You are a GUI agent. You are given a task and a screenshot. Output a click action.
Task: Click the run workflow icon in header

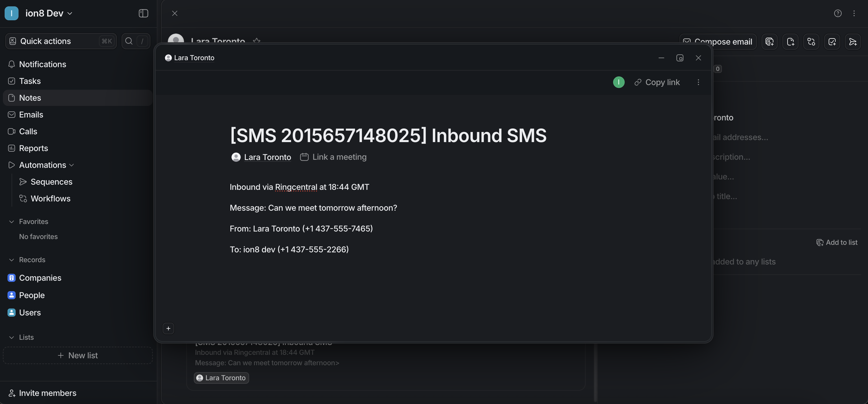pos(811,41)
